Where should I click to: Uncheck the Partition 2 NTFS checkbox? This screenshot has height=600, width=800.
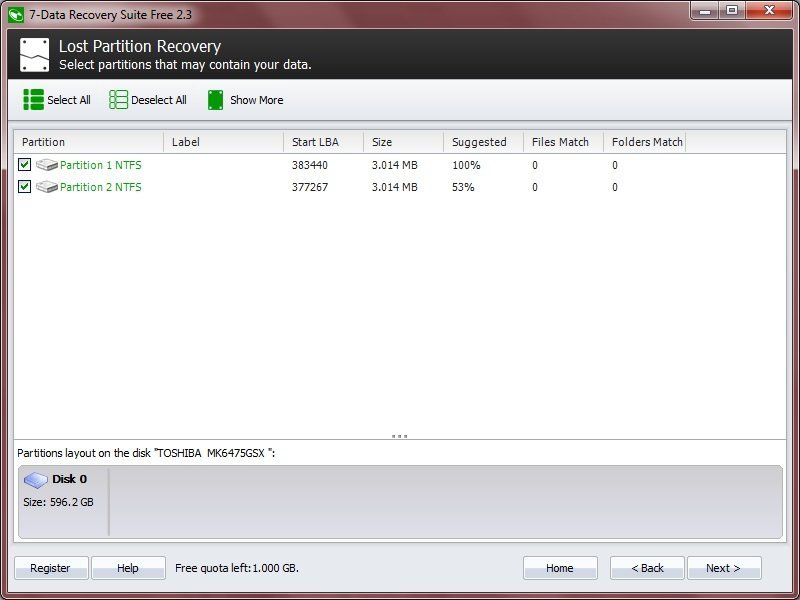click(24, 187)
